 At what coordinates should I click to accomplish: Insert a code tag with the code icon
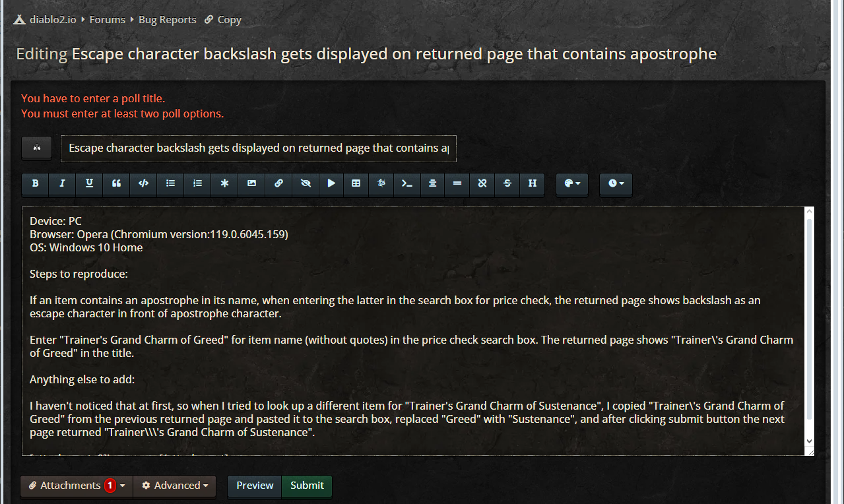pos(143,183)
